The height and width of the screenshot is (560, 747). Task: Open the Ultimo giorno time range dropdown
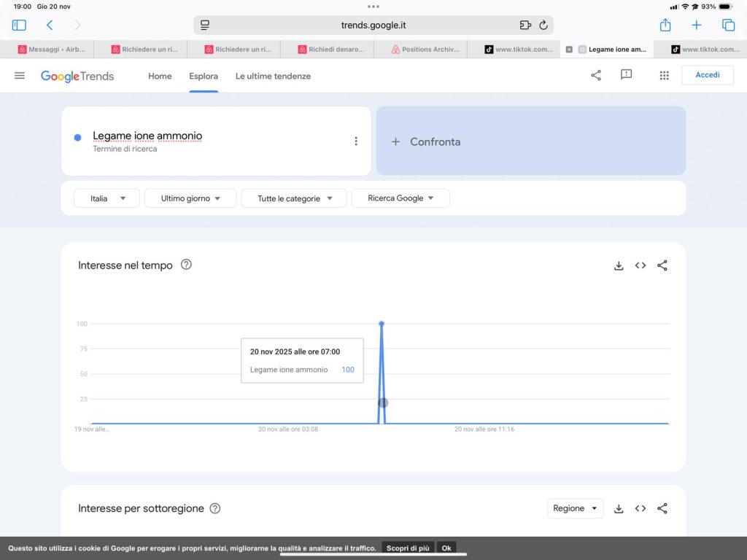(190, 198)
